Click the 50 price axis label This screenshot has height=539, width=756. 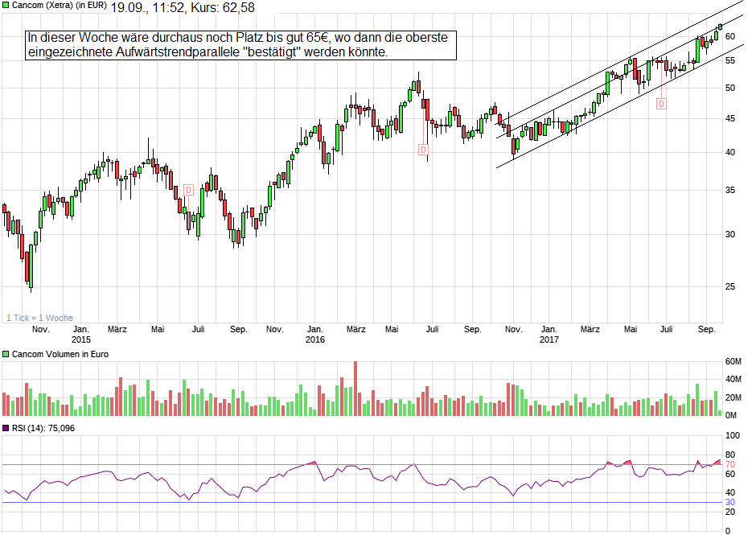coord(730,88)
